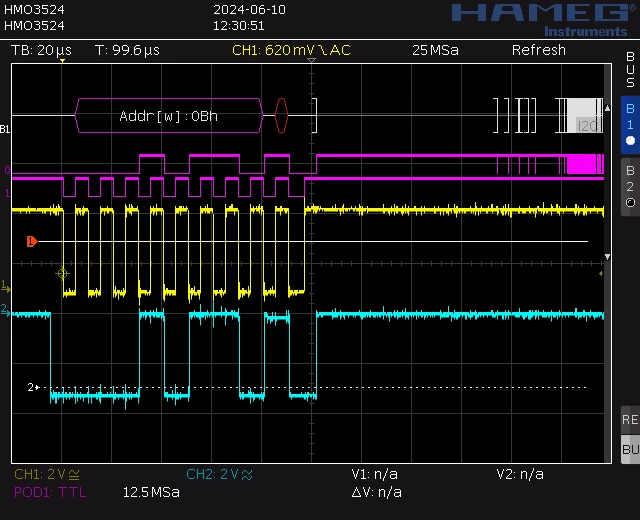Select the B2 bus tab
This screenshot has height=520, width=640.
point(630,187)
